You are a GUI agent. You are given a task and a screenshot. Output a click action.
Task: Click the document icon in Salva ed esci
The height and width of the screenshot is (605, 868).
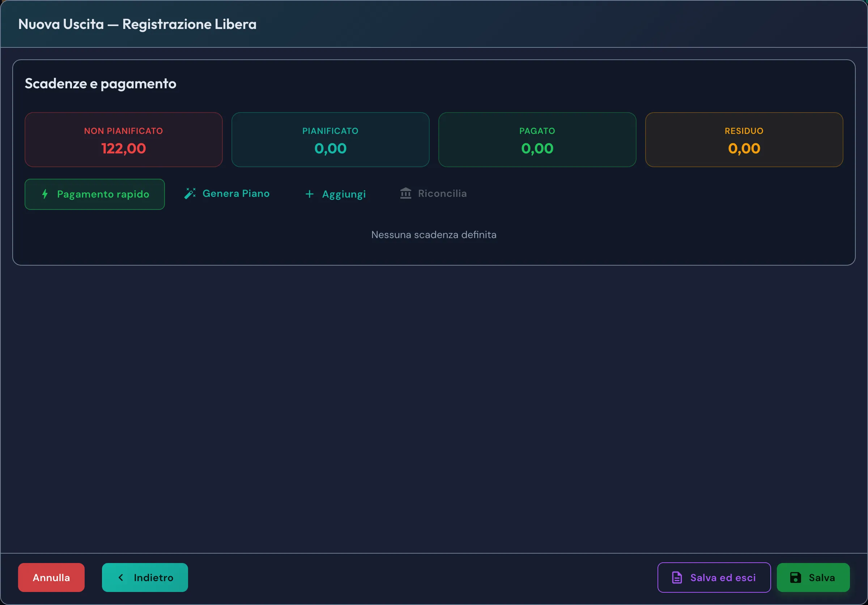[677, 577]
